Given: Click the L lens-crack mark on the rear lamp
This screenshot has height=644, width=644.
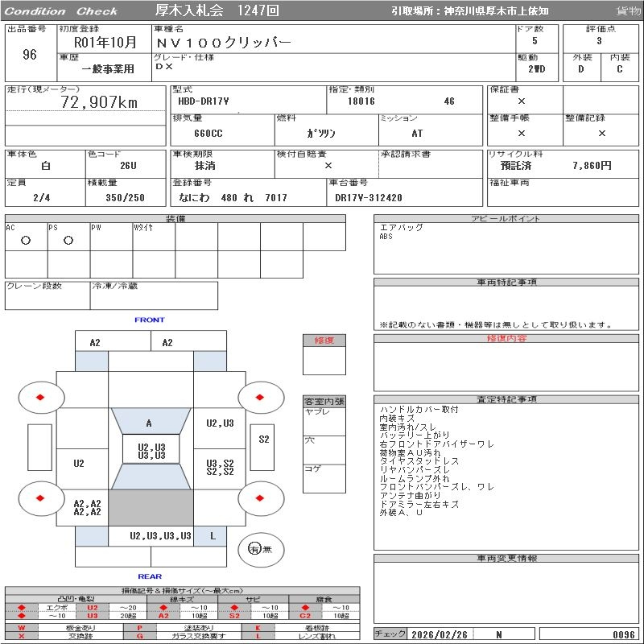Looking at the screenshot, I should [213, 536].
